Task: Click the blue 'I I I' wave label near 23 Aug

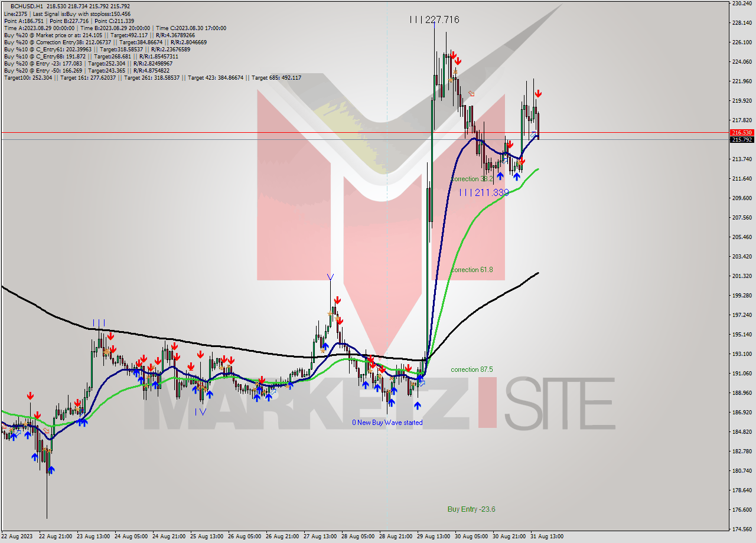Action: [99, 323]
